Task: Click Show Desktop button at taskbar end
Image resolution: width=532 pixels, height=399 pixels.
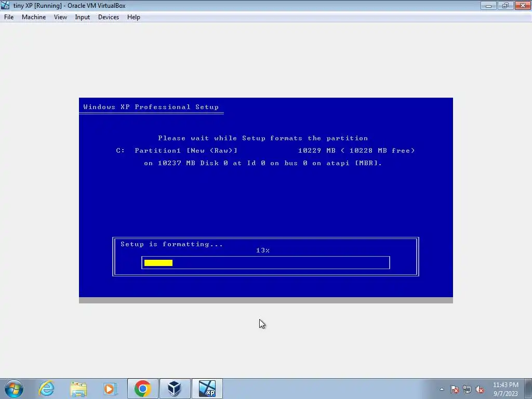Action: tap(528, 389)
